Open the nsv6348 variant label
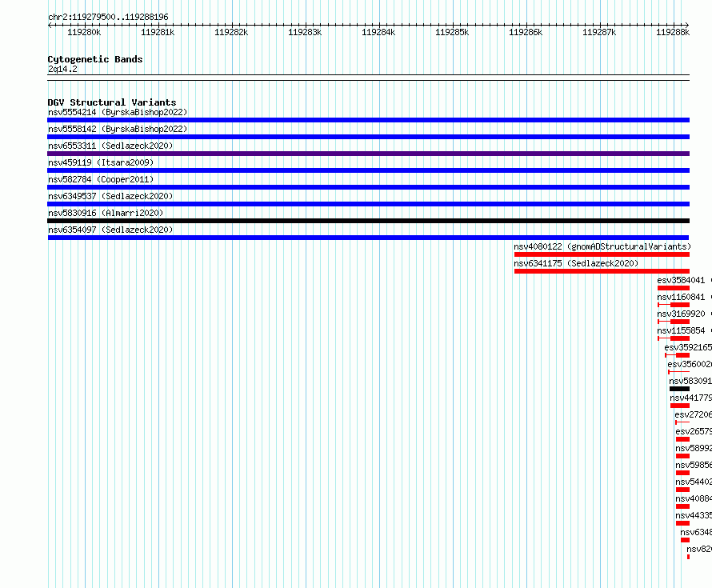This screenshot has width=712, height=588. 696,532
